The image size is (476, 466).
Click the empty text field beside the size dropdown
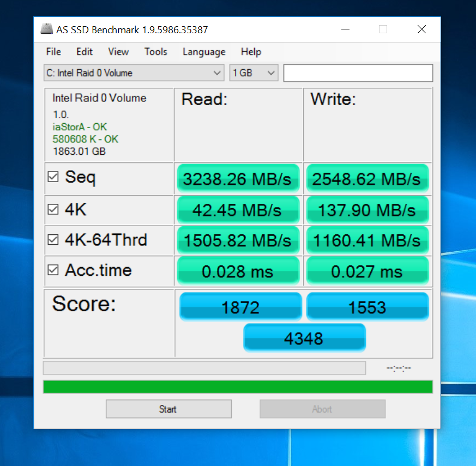[x=358, y=73]
